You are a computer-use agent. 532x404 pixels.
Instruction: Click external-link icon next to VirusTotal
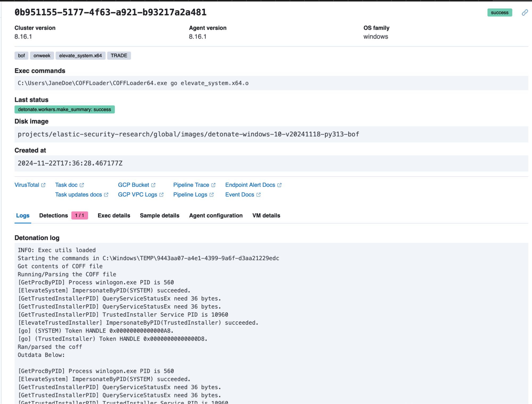43,185
